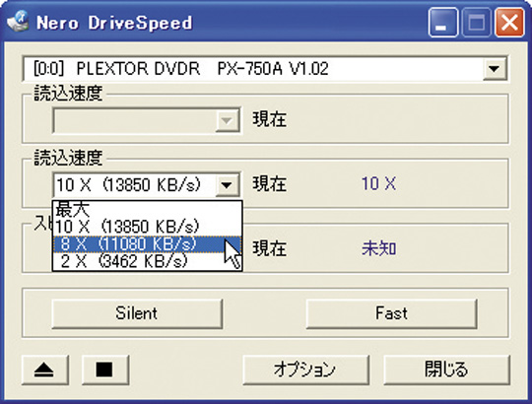
Task: Select 最大 from the speed list
Action: (x=147, y=209)
